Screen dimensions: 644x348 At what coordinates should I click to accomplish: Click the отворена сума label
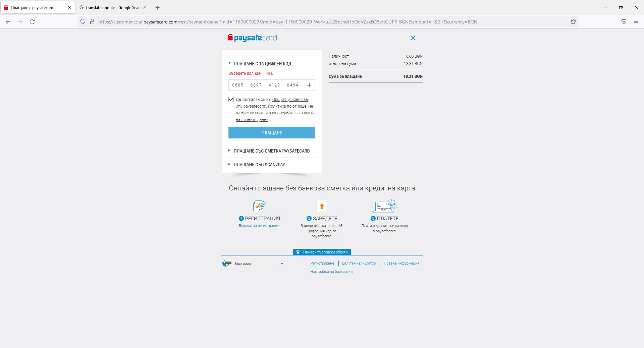342,64
